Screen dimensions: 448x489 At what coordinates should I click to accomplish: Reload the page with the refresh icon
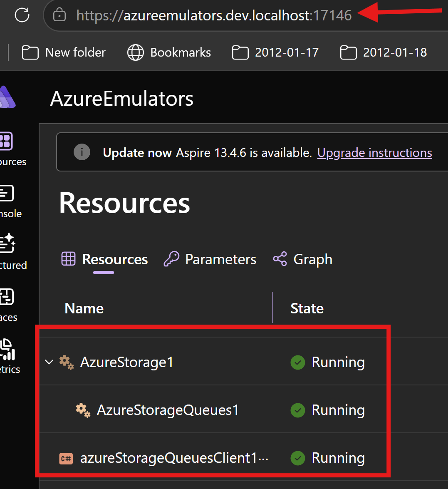[22, 15]
